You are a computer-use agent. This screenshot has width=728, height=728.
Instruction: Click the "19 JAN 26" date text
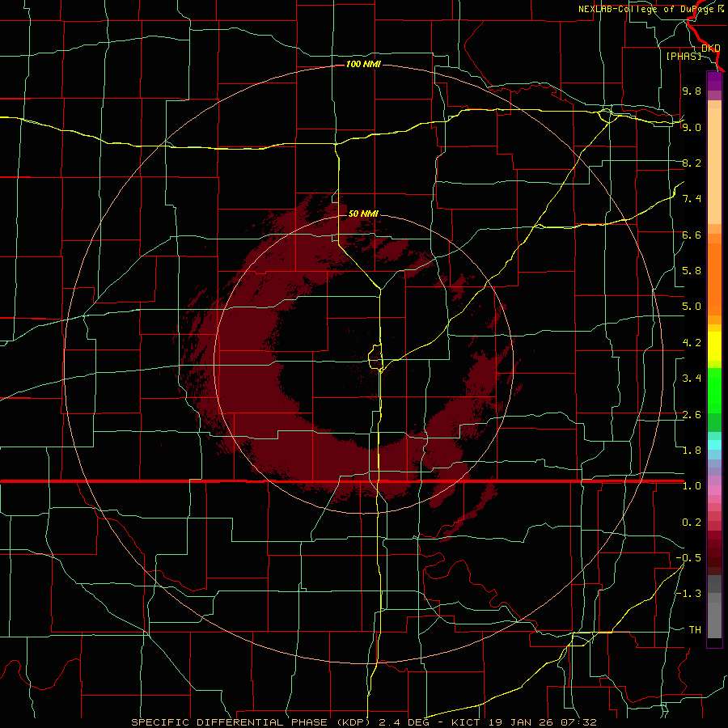tap(523, 722)
